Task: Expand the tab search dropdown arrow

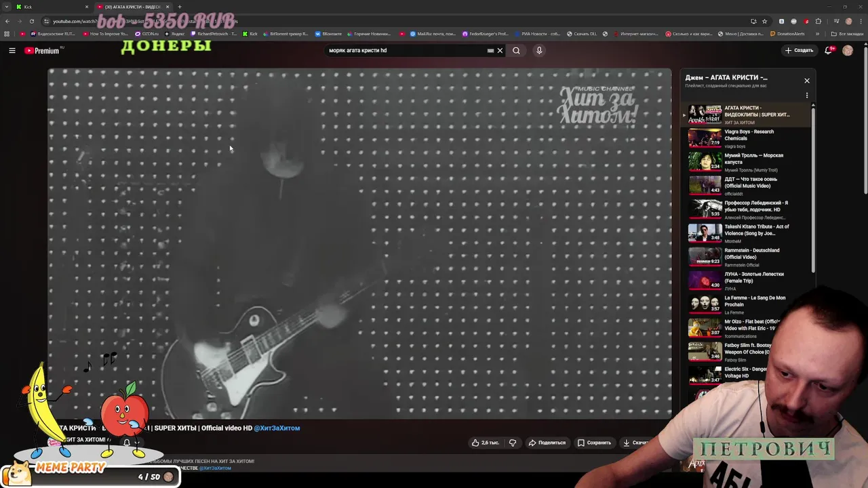Action: click(6, 7)
